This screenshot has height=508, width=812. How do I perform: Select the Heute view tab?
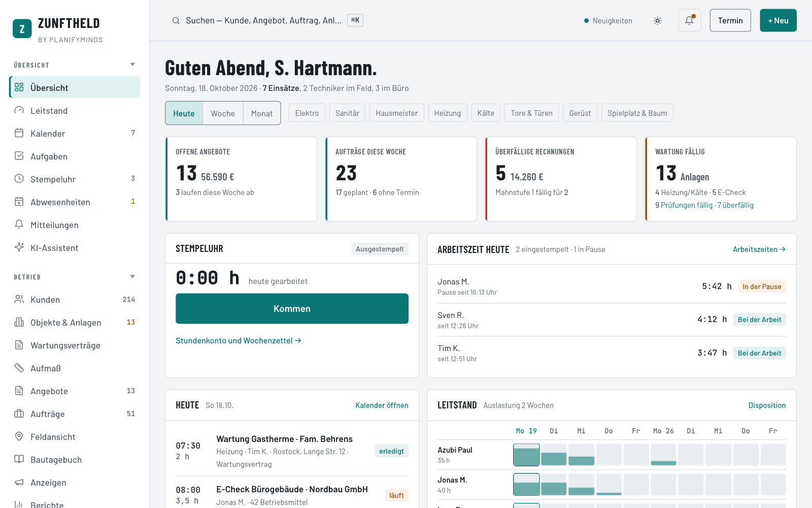184,113
